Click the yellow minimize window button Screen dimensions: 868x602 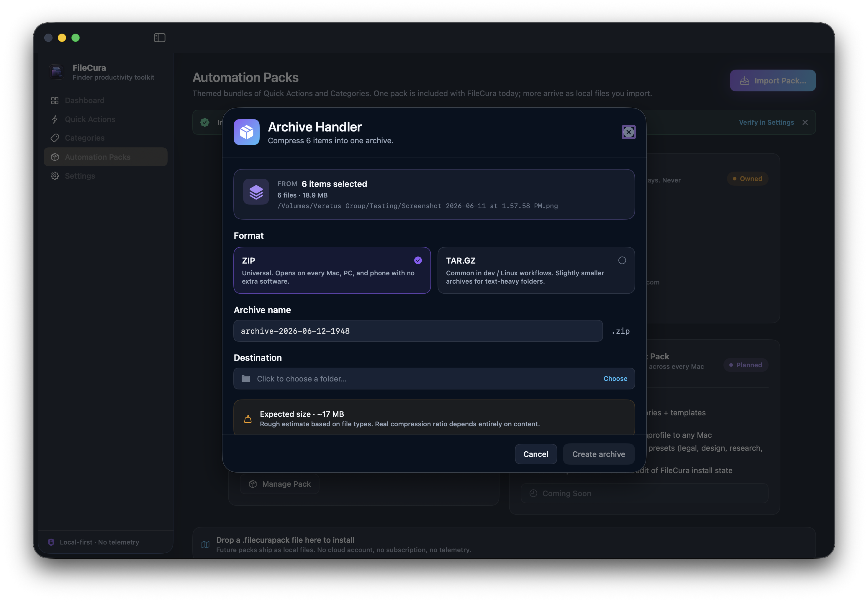pyautogui.click(x=62, y=38)
